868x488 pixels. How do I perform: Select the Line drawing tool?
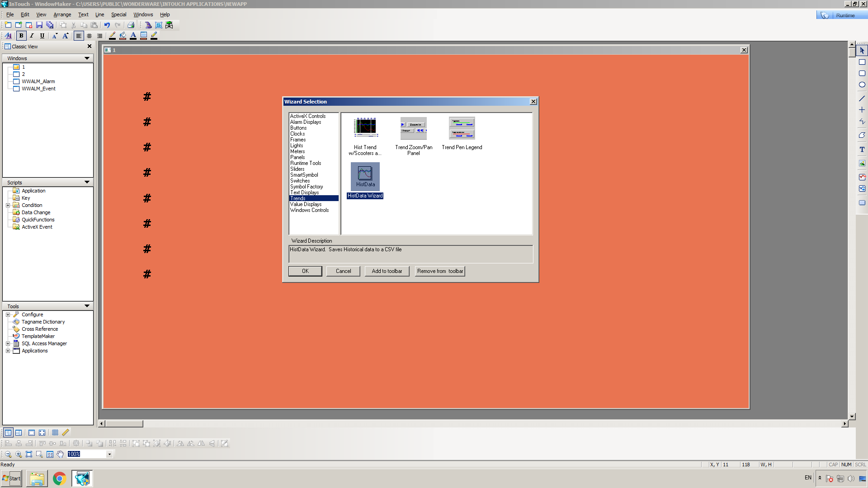[x=862, y=99]
